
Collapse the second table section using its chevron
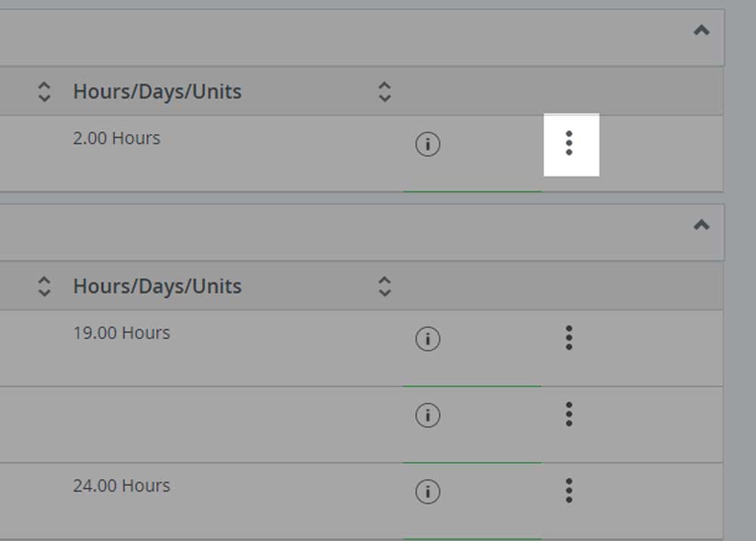(702, 225)
